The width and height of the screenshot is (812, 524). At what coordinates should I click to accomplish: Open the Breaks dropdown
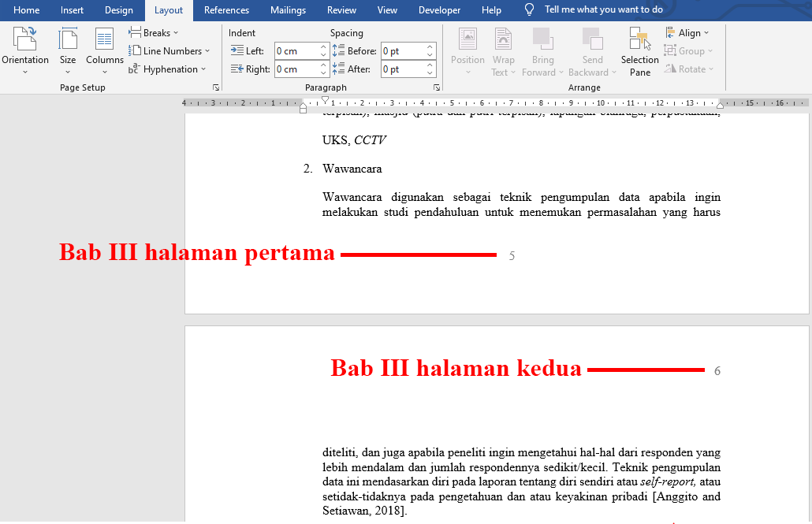click(x=153, y=32)
